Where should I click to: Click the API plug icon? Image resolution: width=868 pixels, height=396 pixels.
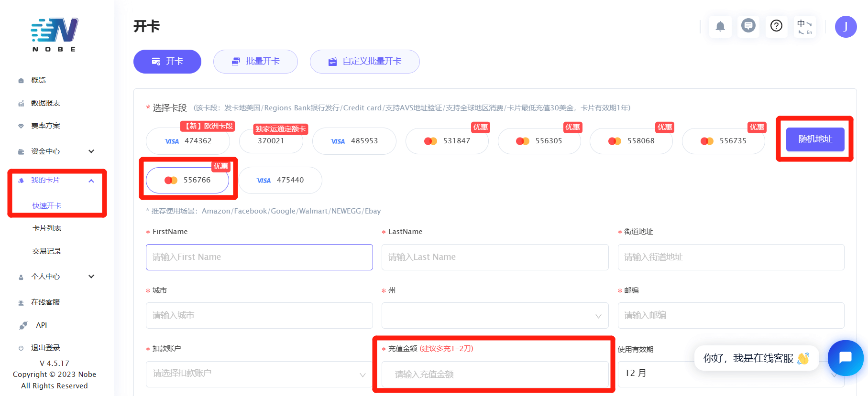(23, 325)
